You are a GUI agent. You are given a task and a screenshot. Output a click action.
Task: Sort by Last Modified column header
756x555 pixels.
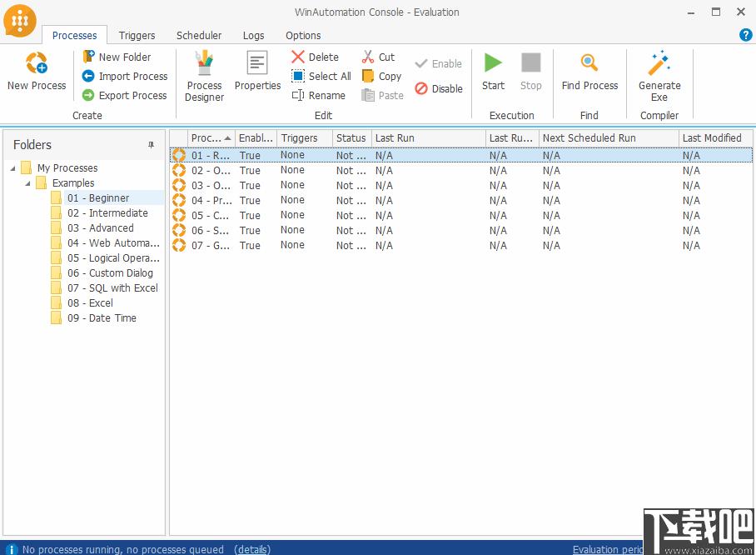(715, 138)
